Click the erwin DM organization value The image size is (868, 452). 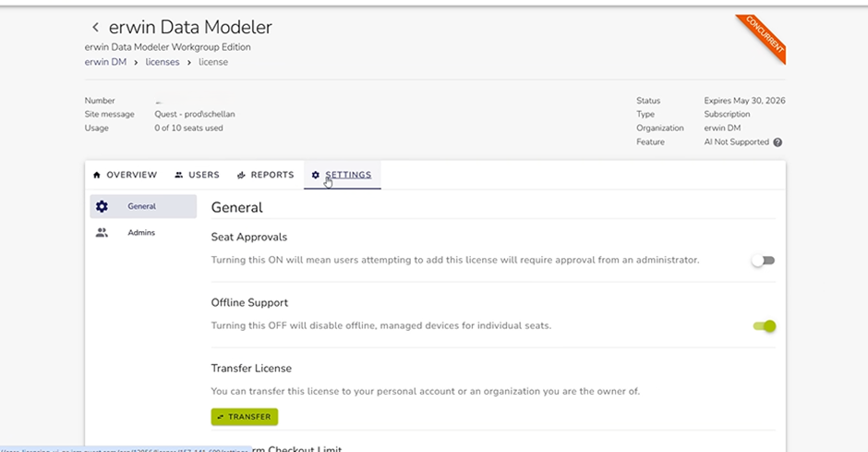pyautogui.click(x=722, y=128)
